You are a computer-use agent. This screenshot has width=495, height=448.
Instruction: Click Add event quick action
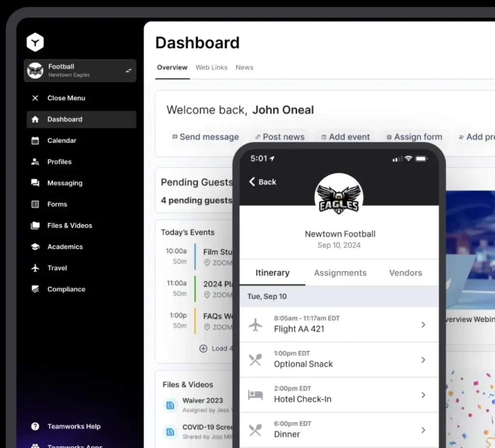coord(345,137)
